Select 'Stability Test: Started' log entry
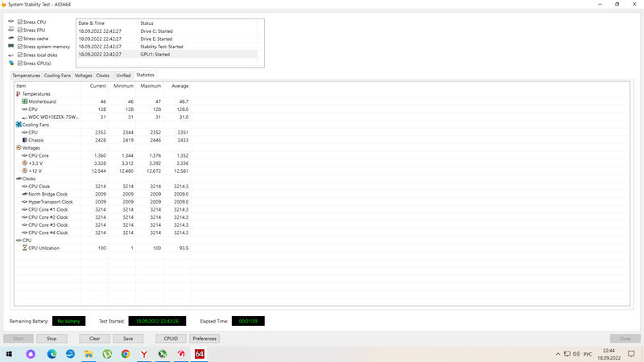This screenshot has width=644, height=362. [167, 47]
